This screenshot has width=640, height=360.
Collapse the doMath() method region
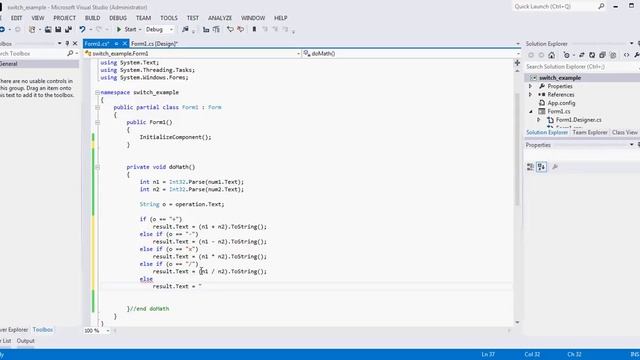click(x=98, y=167)
